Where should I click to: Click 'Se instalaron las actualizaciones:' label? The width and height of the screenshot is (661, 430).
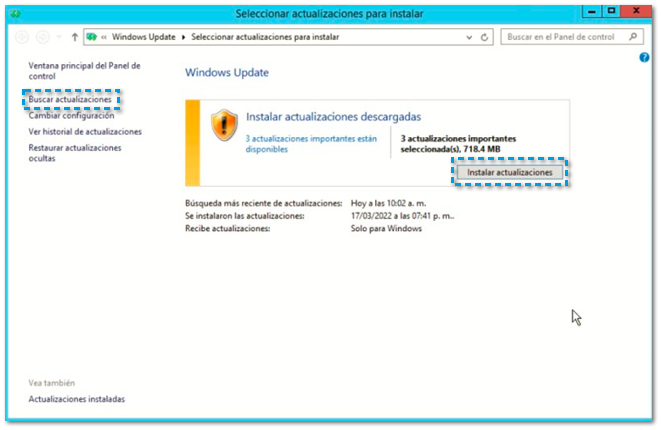pyautogui.click(x=245, y=216)
